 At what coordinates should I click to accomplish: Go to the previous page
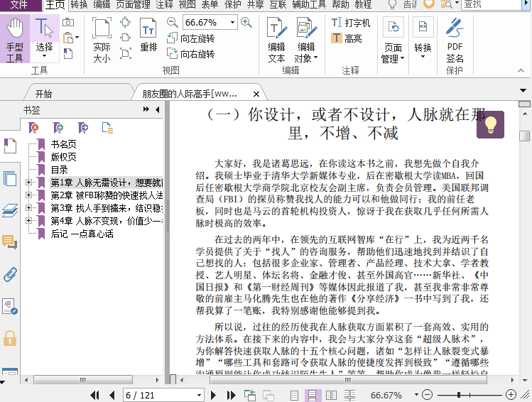(x=112, y=395)
